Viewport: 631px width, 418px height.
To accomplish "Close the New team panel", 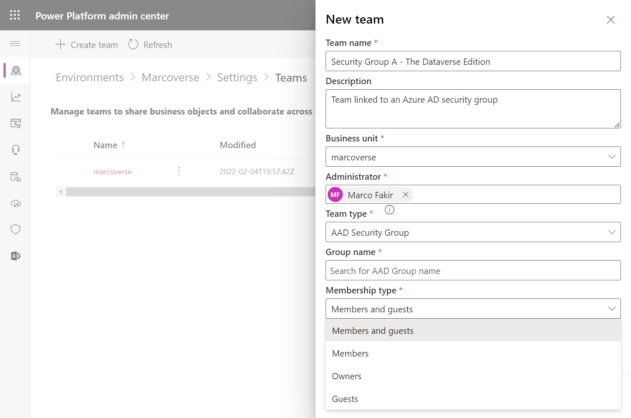I will [x=610, y=20].
